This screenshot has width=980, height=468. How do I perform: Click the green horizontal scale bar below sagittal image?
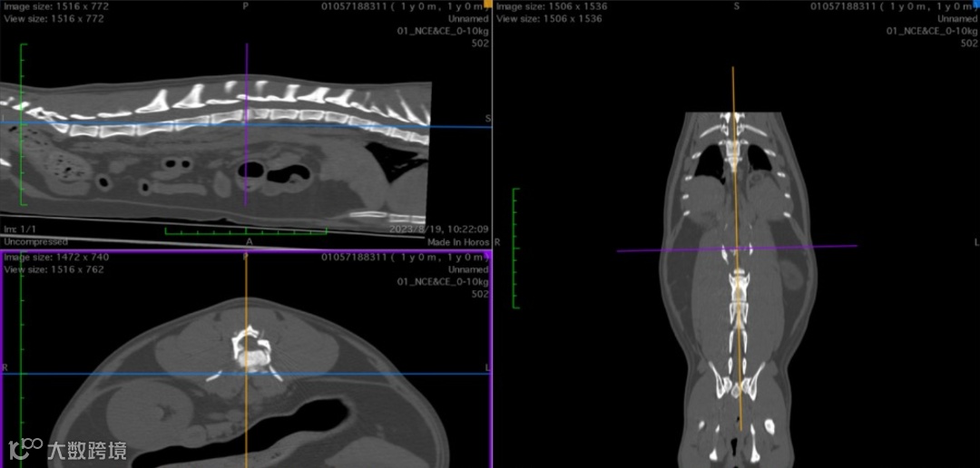[x=246, y=231]
